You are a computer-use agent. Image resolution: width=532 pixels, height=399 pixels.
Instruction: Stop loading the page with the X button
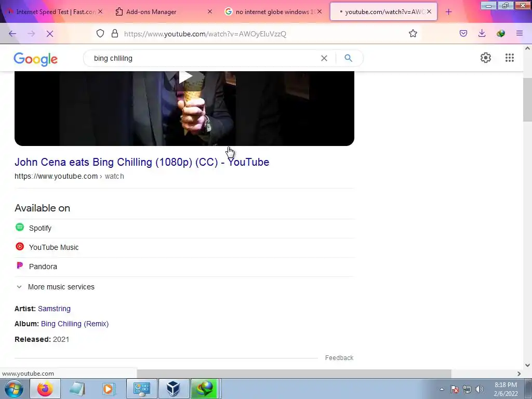click(49, 34)
